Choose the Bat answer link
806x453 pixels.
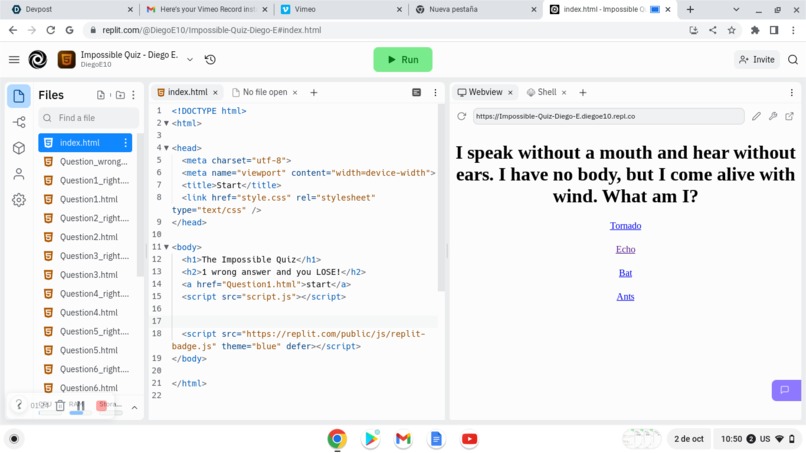click(625, 273)
